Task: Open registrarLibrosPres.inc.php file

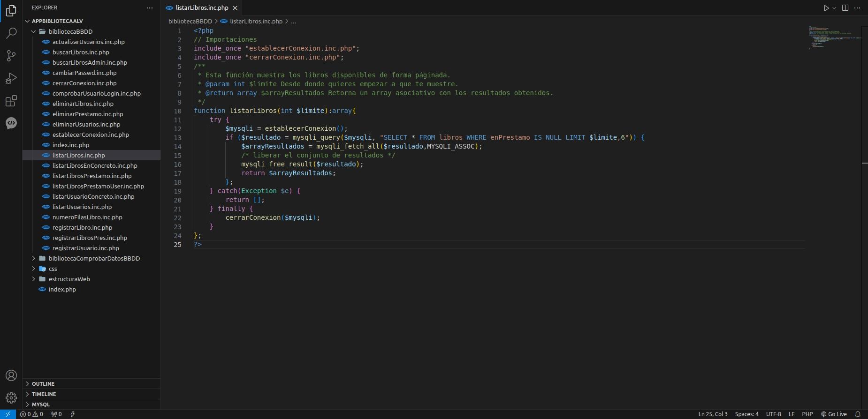Action: [91, 238]
